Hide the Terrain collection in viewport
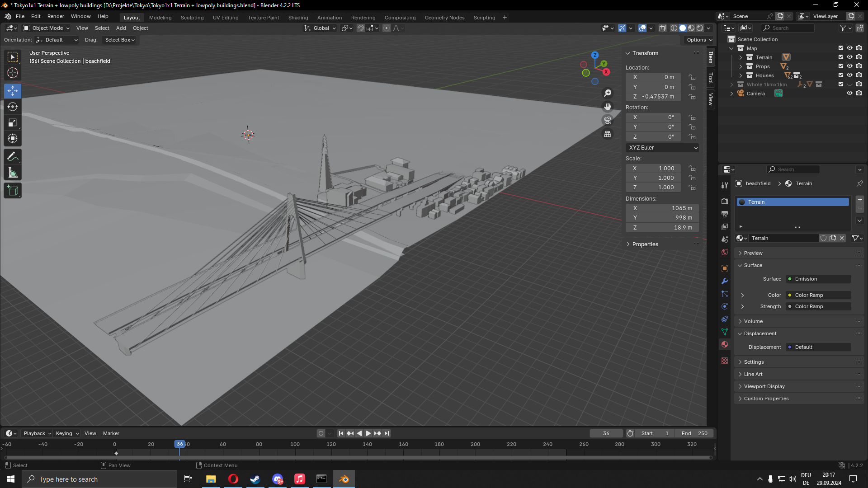This screenshot has width=868, height=488. [x=849, y=57]
